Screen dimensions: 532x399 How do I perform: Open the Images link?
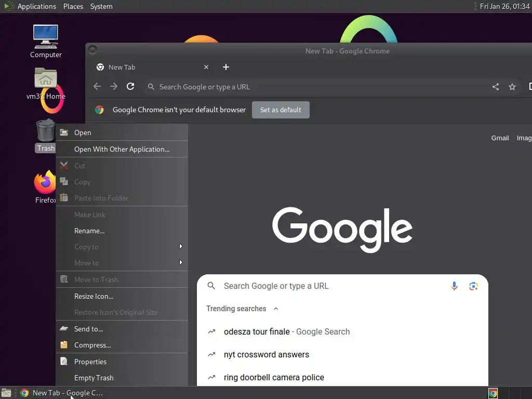click(524, 138)
